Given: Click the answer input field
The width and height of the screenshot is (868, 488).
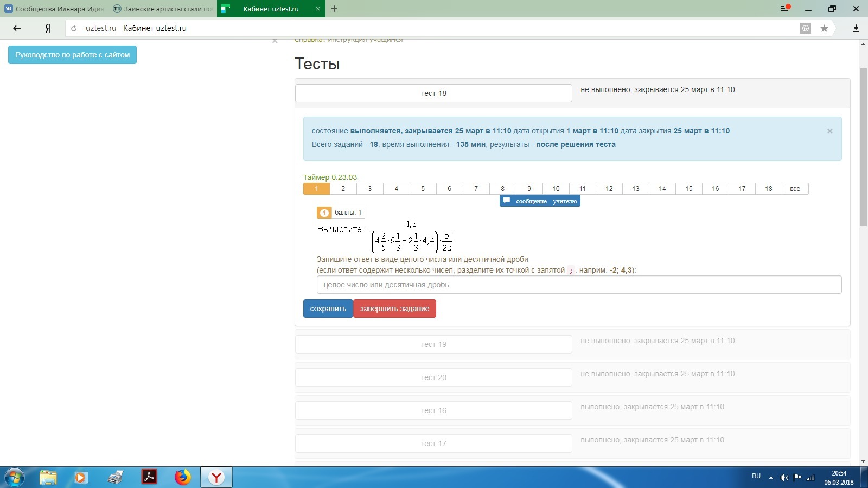Looking at the screenshot, I should (x=579, y=285).
